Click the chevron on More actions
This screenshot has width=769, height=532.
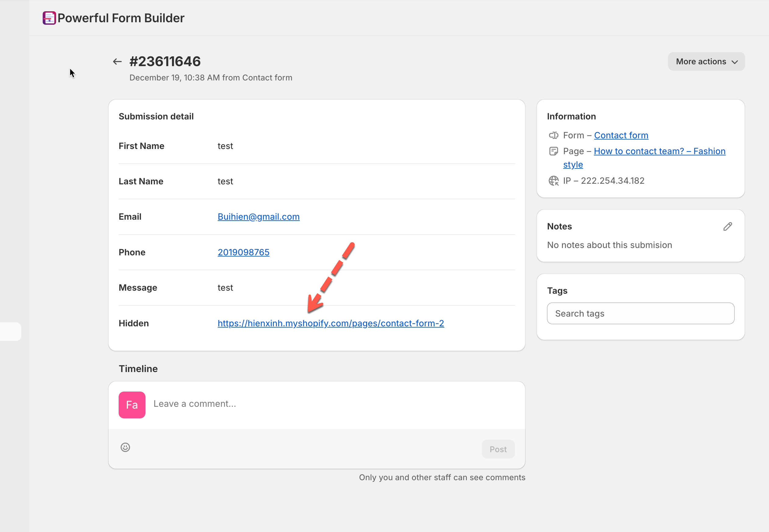pyautogui.click(x=735, y=62)
